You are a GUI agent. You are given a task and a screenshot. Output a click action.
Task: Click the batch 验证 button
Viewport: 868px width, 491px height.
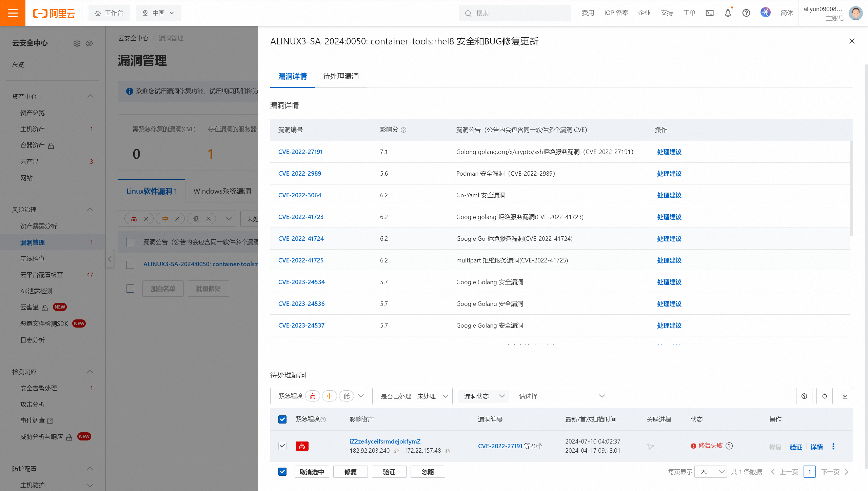click(389, 472)
